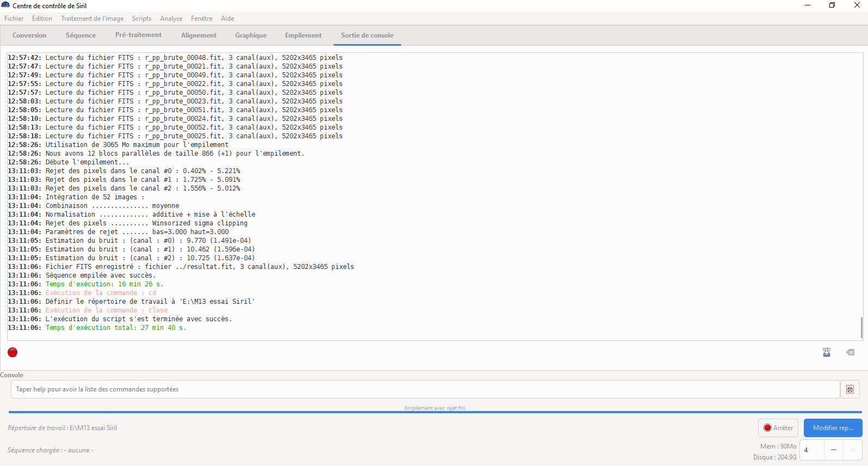Click the 'Winsorized sigma clipping' log line

[128, 223]
